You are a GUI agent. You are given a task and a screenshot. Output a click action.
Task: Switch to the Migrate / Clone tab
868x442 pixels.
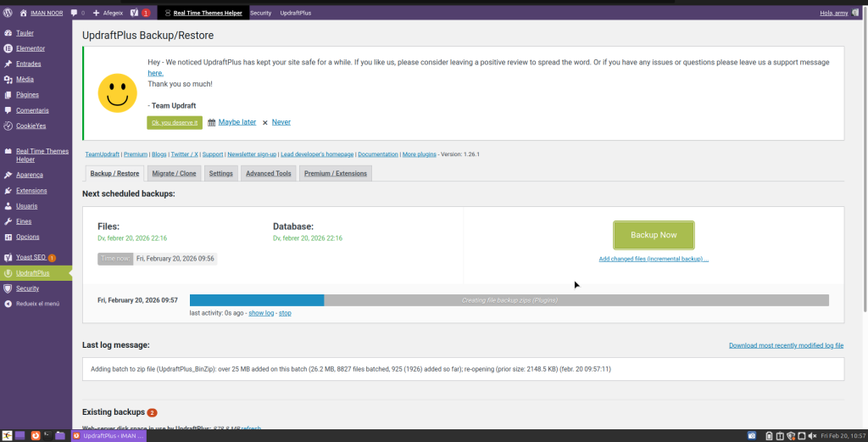tap(174, 173)
